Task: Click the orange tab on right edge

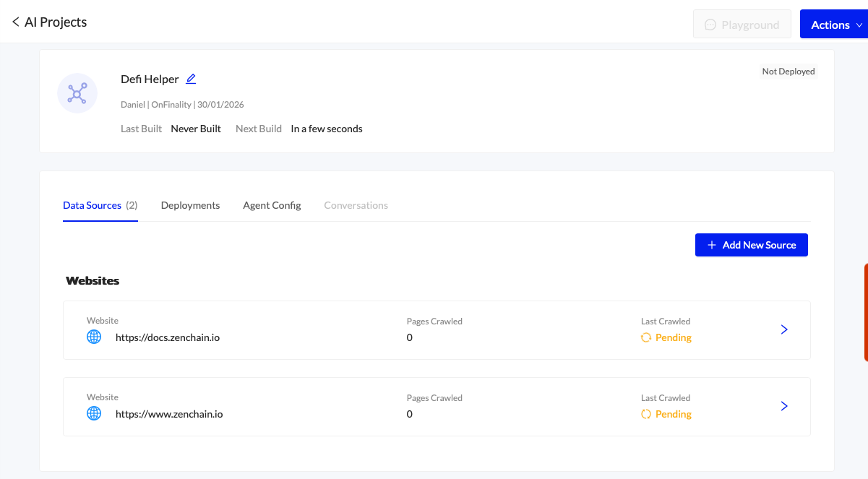Action: tap(865, 312)
